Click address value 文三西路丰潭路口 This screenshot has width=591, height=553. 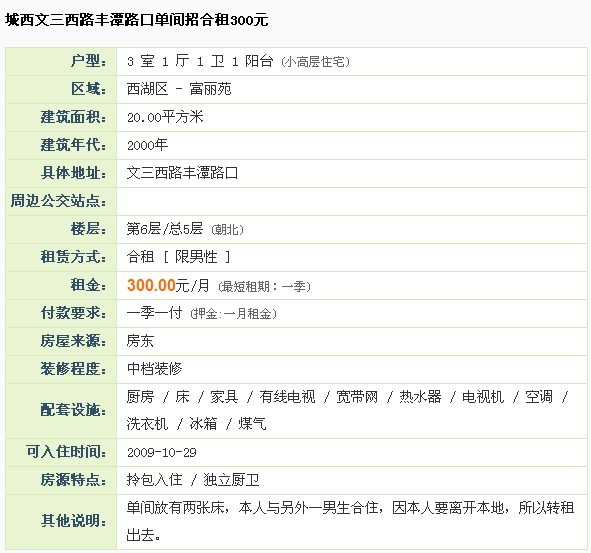tap(182, 173)
